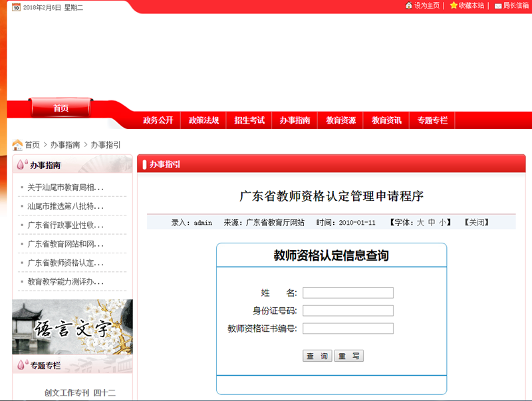This screenshot has height=401, width=532.
Task: Focus the 身份证号码 input field
Action: coord(348,311)
